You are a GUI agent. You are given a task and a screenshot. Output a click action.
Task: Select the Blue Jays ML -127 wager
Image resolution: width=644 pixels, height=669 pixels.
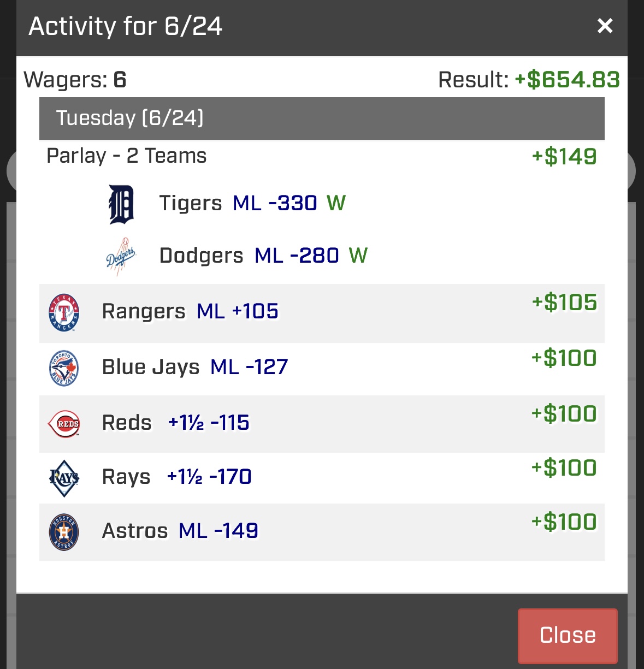pyautogui.click(x=322, y=369)
